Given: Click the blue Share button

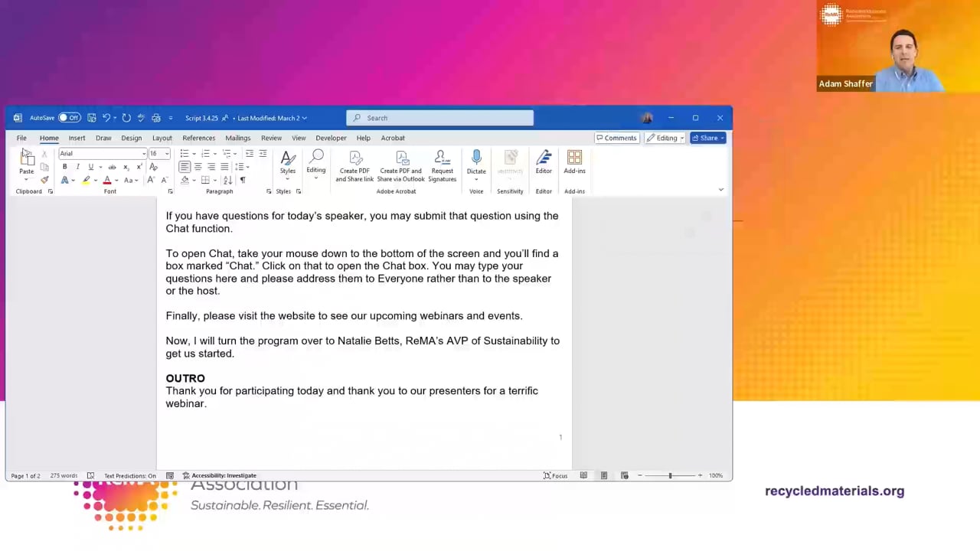Looking at the screenshot, I should pyautogui.click(x=707, y=138).
